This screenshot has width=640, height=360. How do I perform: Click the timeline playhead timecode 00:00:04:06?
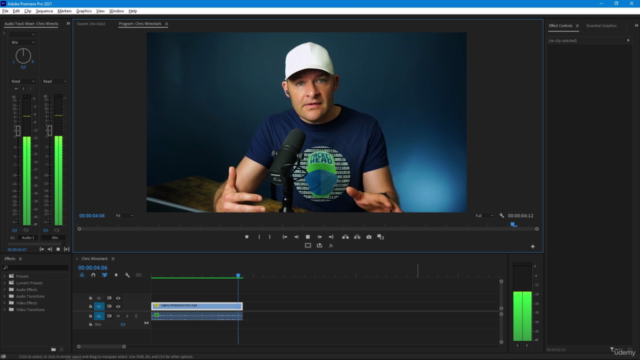(x=93, y=268)
